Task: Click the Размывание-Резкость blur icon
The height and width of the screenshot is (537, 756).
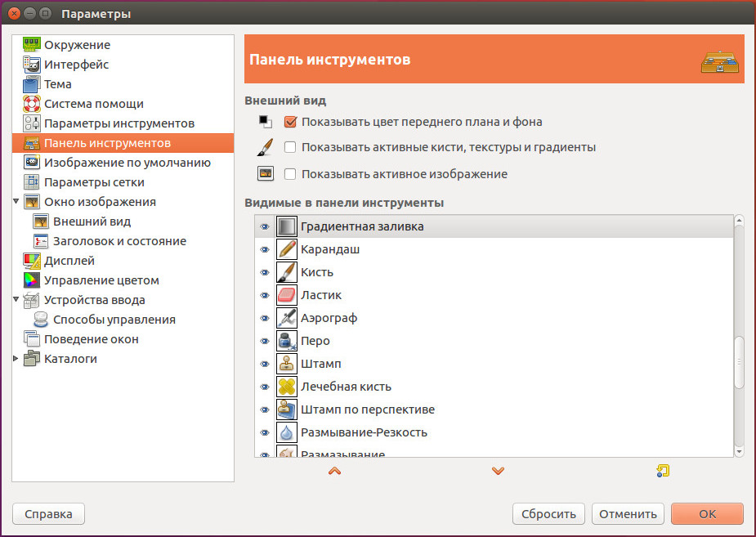Action: [x=286, y=432]
